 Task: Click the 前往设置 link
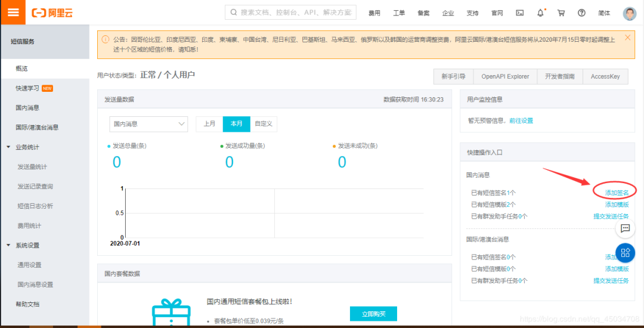[x=521, y=120]
